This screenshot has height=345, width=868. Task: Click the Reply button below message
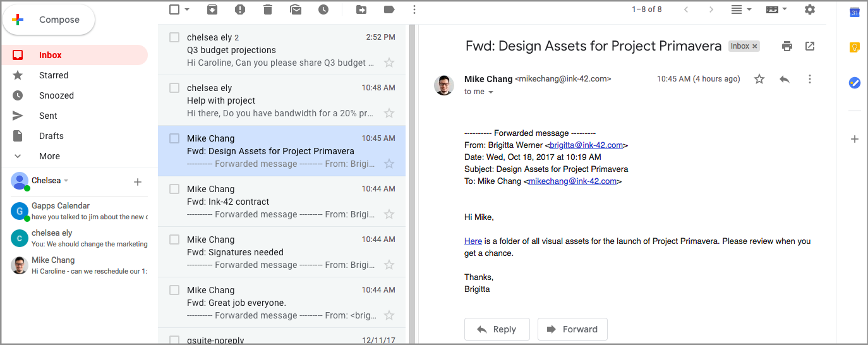point(497,329)
